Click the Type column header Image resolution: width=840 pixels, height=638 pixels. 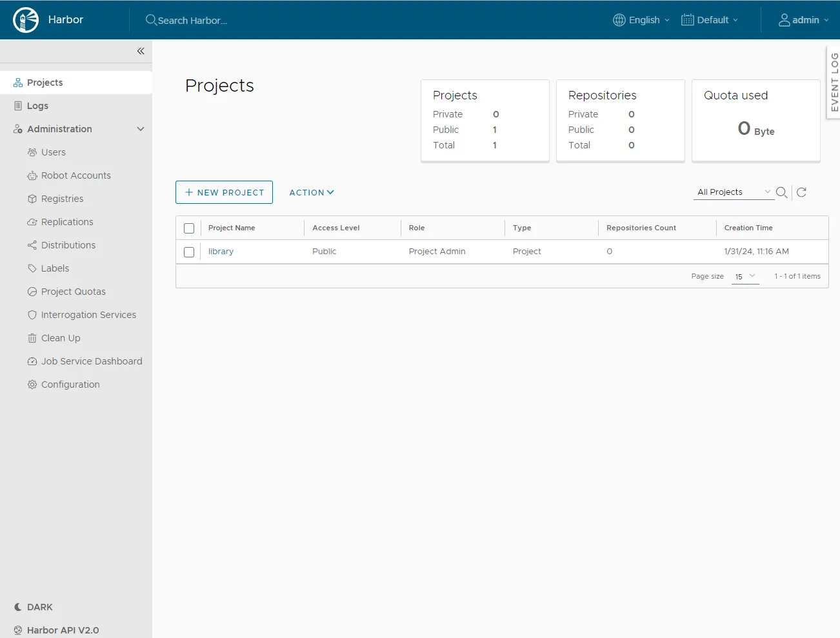point(522,228)
